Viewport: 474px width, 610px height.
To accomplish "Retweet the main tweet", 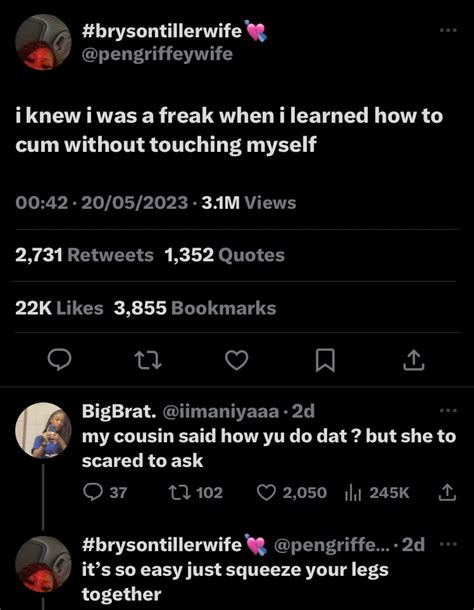I will click(x=148, y=360).
